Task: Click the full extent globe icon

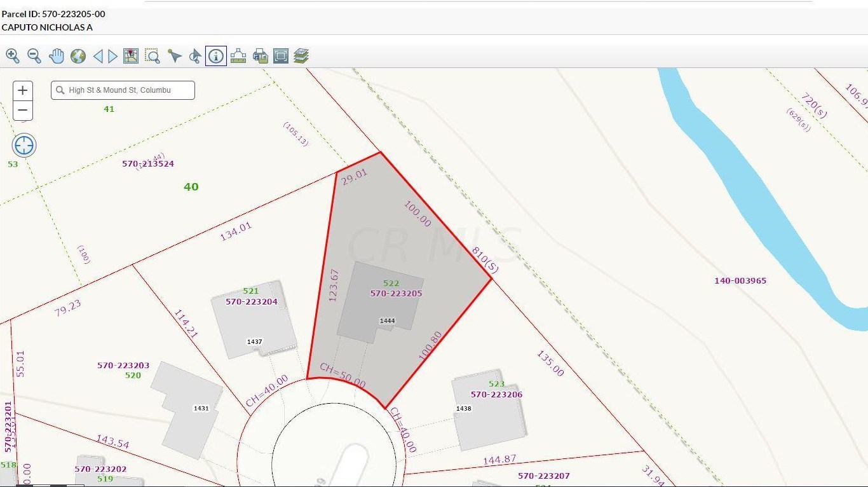Action: pos(78,56)
